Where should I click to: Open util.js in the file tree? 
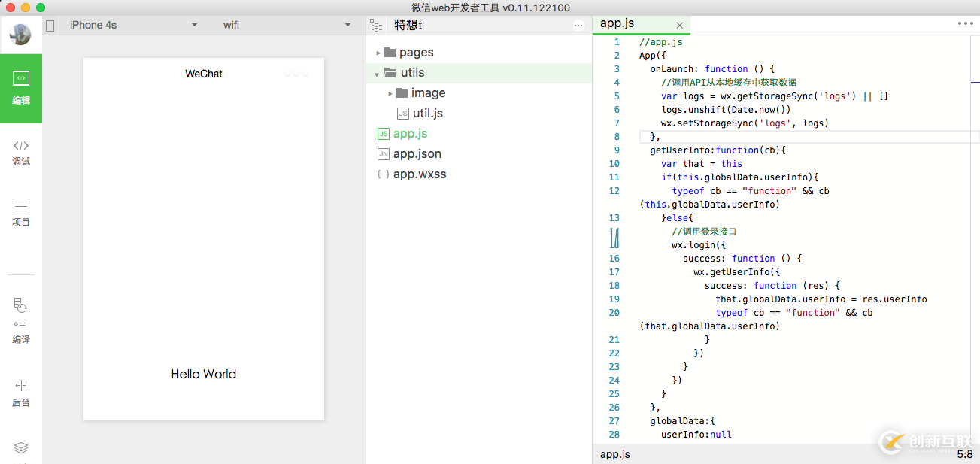coord(427,114)
